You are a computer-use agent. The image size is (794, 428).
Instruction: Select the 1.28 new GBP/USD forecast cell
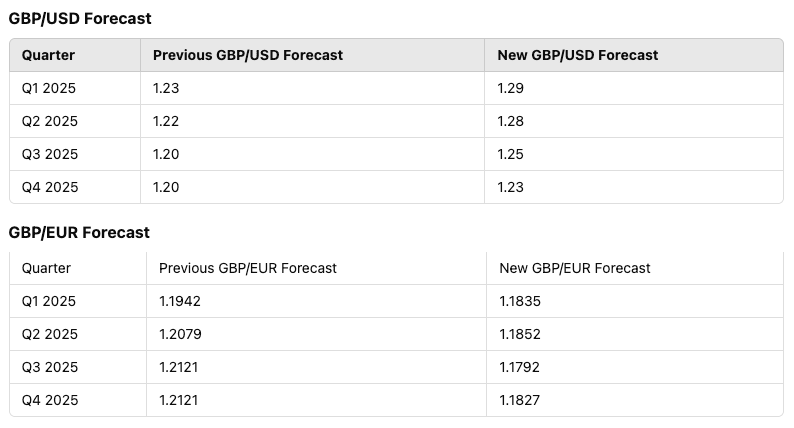pyautogui.click(x=511, y=121)
